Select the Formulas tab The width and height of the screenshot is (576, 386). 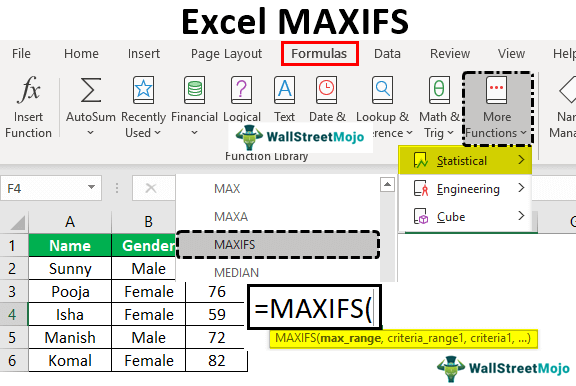pyautogui.click(x=319, y=54)
